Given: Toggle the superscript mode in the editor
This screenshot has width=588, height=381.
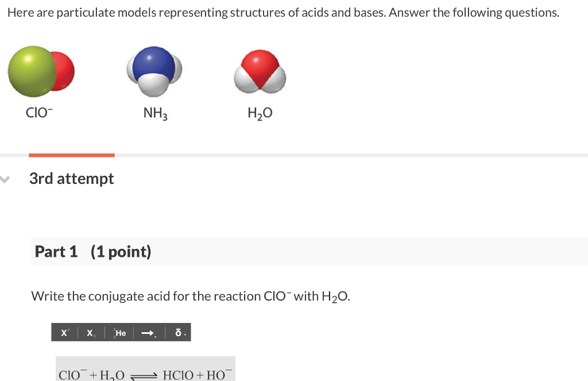Looking at the screenshot, I should (x=64, y=332).
